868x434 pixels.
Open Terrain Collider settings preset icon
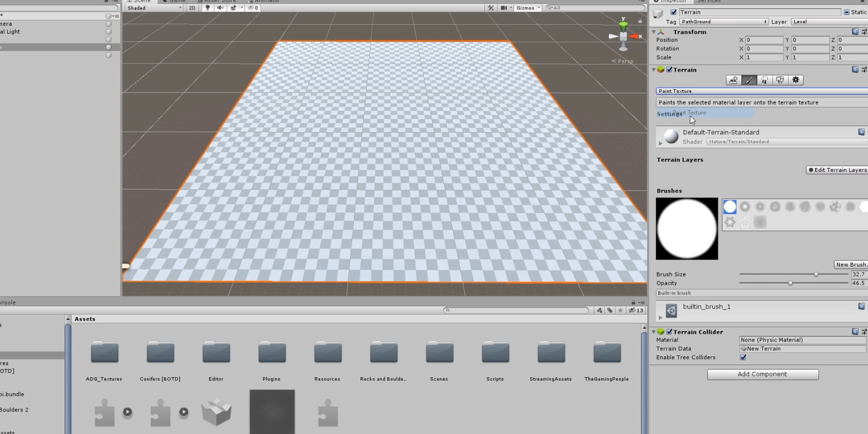(x=864, y=332)
